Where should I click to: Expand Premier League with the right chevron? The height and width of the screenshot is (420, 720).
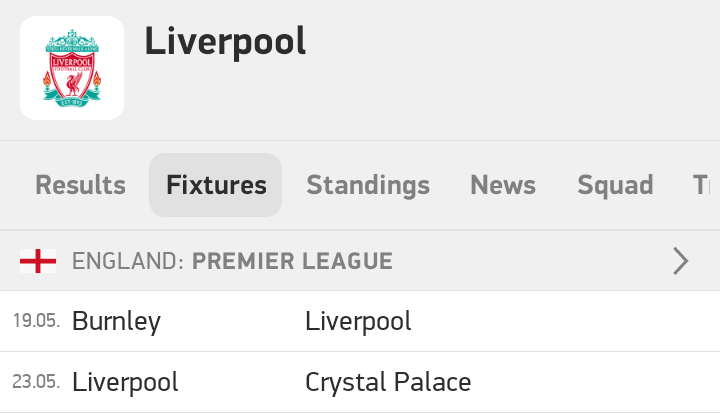pyautogui.click(x=681, y=261)
